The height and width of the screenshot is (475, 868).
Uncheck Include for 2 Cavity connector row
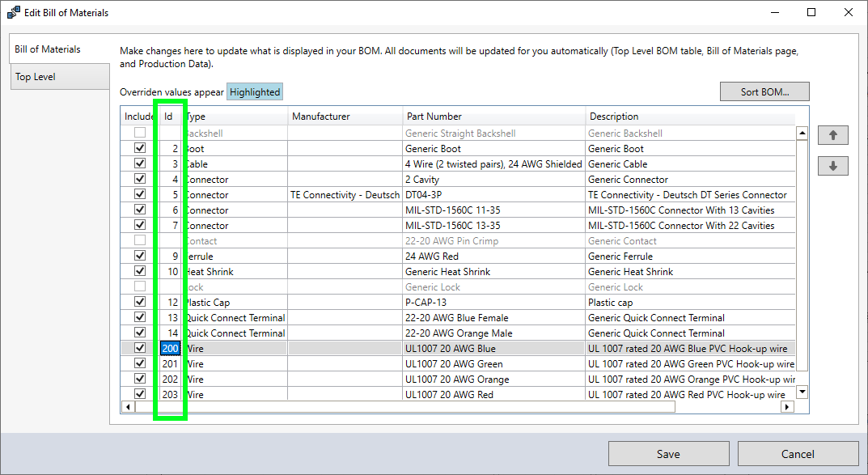(x=140, y=179)
